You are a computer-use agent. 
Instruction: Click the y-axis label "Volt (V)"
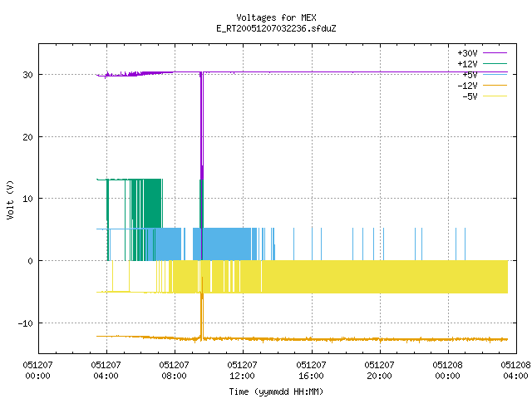(x=10, y=200)
